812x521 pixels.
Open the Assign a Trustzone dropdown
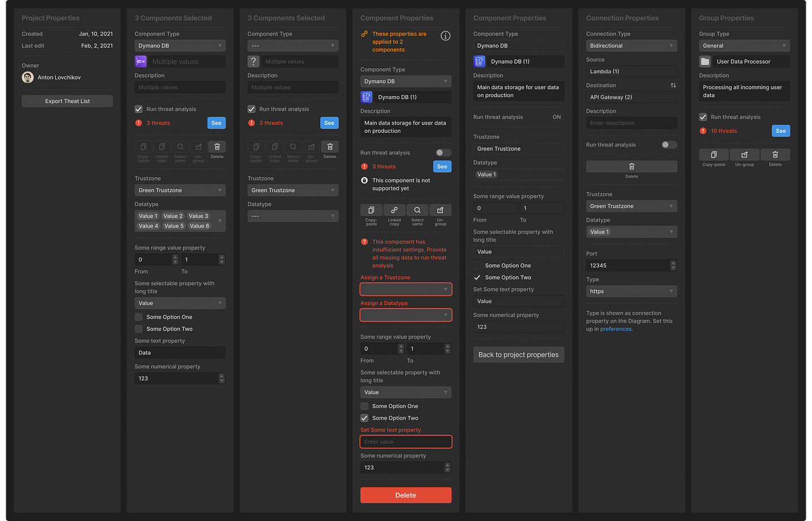click(406, 289)
